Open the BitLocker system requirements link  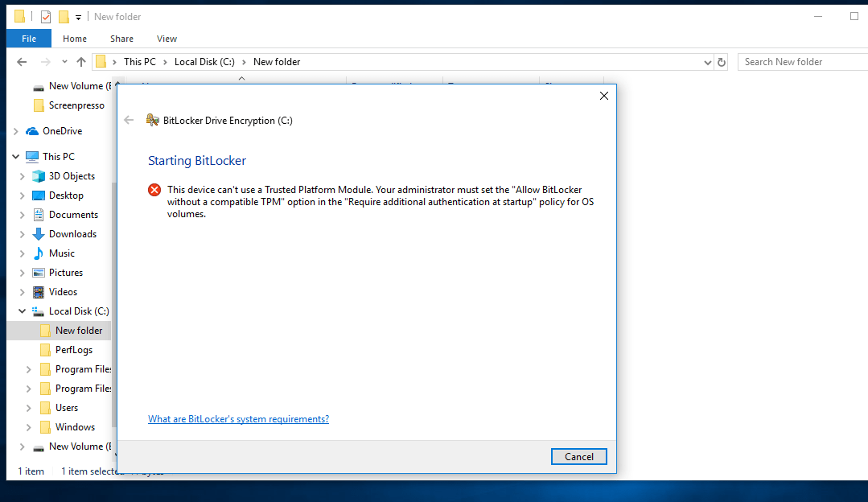coord(238,418)
